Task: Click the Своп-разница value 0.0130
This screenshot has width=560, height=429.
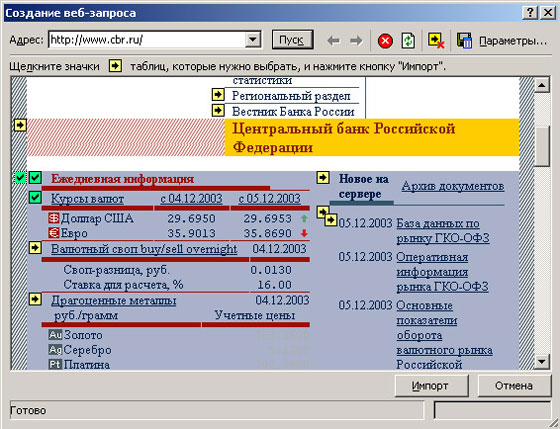Action: click(x=271, y=270)
